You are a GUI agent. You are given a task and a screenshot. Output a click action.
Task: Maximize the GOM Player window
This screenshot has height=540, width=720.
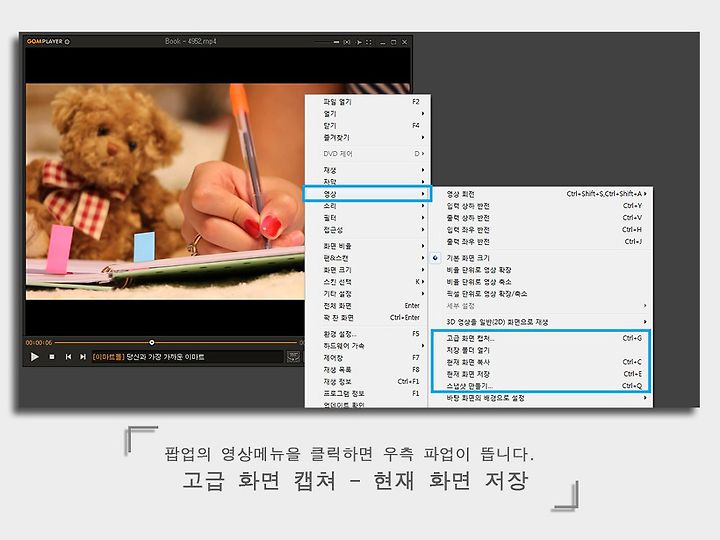click(394, 42)
